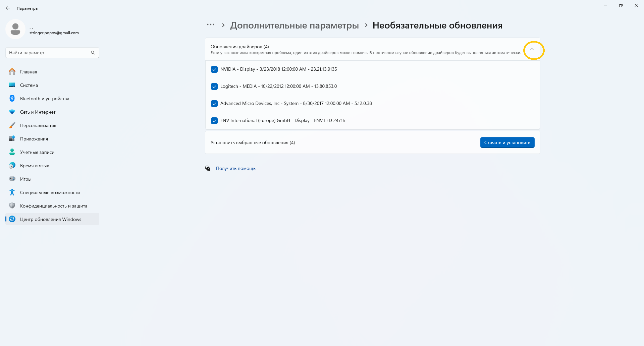This screenshot has width=644, height=346.
Task: Open the Получить помощь link
Action: click(x=235, y=168)
